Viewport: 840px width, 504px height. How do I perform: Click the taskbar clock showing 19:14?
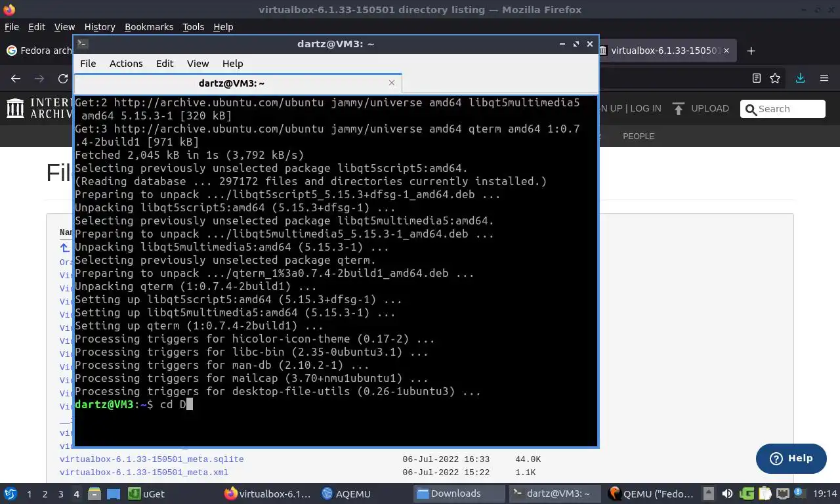pyautogui.click(x=825, y=493)
